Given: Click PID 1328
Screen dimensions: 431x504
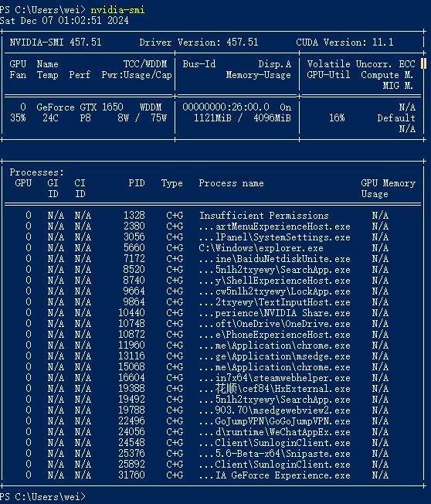Looking at the screenshot, I should [x=134, y=216].
